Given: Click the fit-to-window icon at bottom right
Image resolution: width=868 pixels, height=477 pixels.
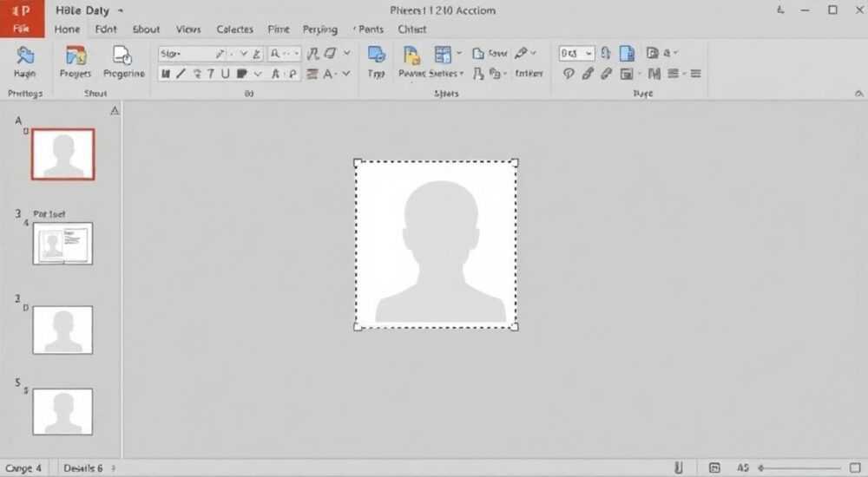Looking at the screenshot, I should (x=855, y=468).
